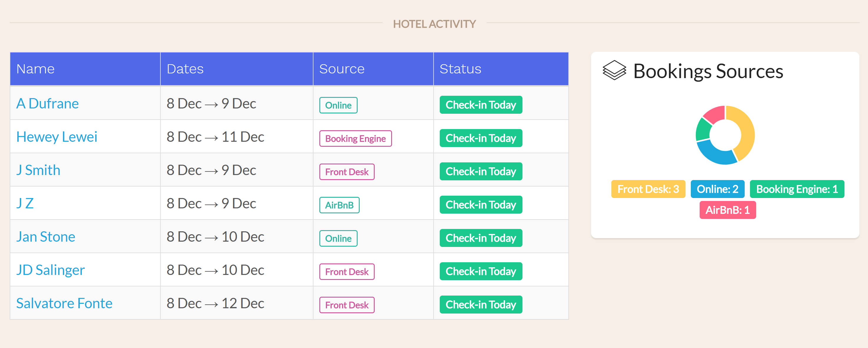The width and height of the screenshot is (868, 348).
Task: Click the Check-in Today button for A Dufrane
Action: click(x=480, y=105)
